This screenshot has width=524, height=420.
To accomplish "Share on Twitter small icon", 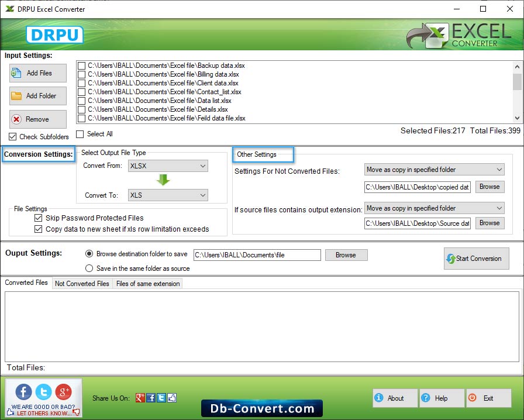I will pyautogui.click(x=161, y=398).
